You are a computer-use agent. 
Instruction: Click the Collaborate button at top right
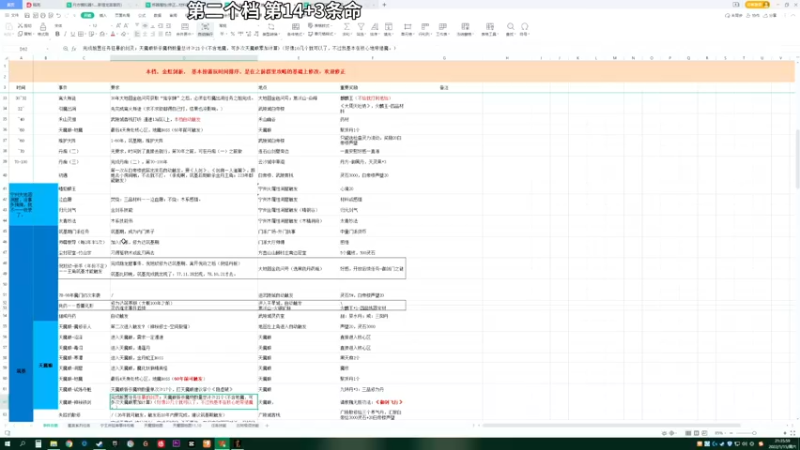(754, 16)
